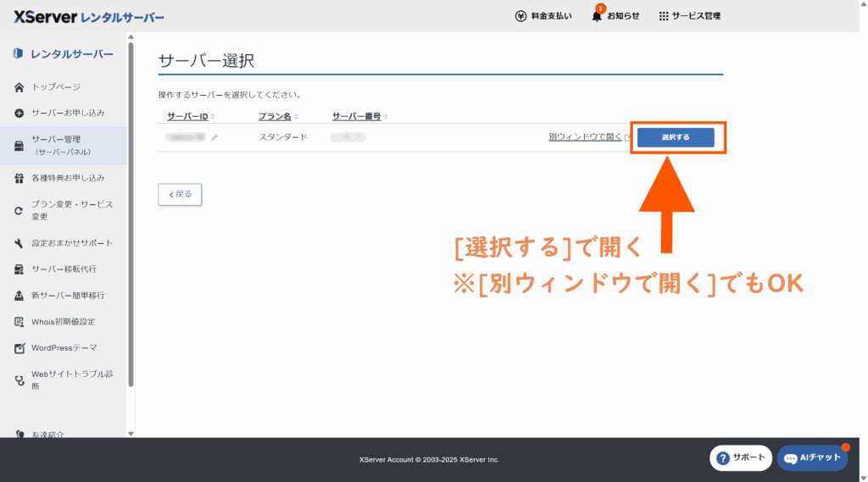Viewport: 868px width, 482px height.
Task: Sort table by プラン名 column
Action: point(279,116)
